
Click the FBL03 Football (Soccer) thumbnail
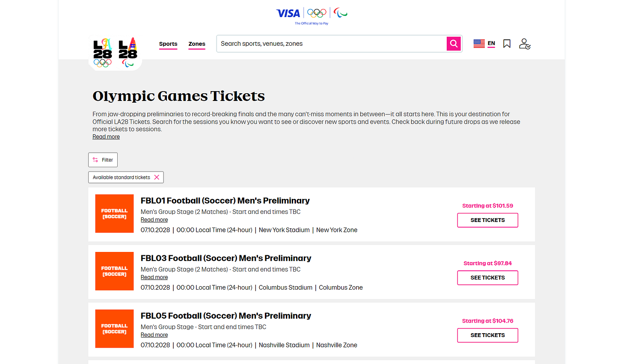(114, 271)
